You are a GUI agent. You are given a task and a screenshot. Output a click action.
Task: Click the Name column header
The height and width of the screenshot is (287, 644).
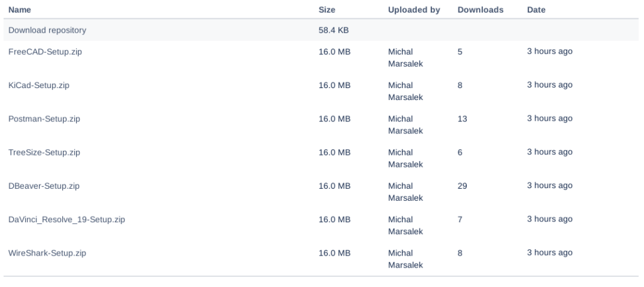(x=19, y=10)
